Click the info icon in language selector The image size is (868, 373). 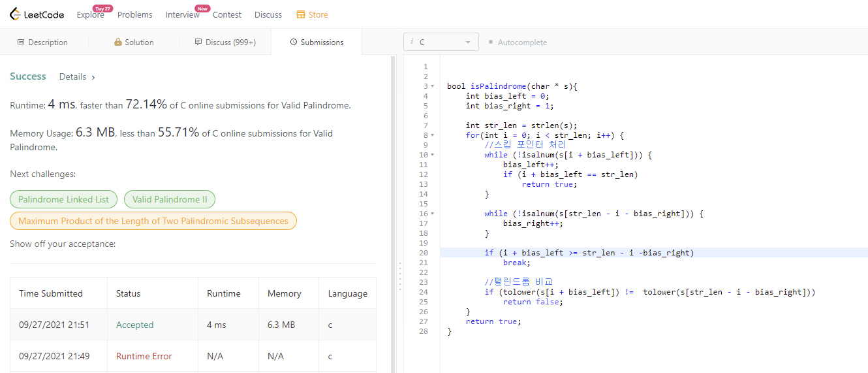coord(412,42)
